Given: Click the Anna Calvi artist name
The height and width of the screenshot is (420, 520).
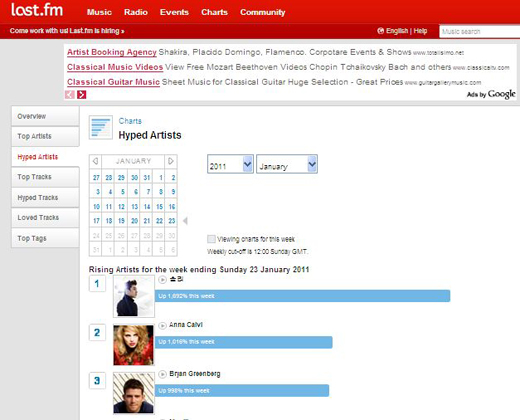Looking at the screenshot, I should [186, 325].
